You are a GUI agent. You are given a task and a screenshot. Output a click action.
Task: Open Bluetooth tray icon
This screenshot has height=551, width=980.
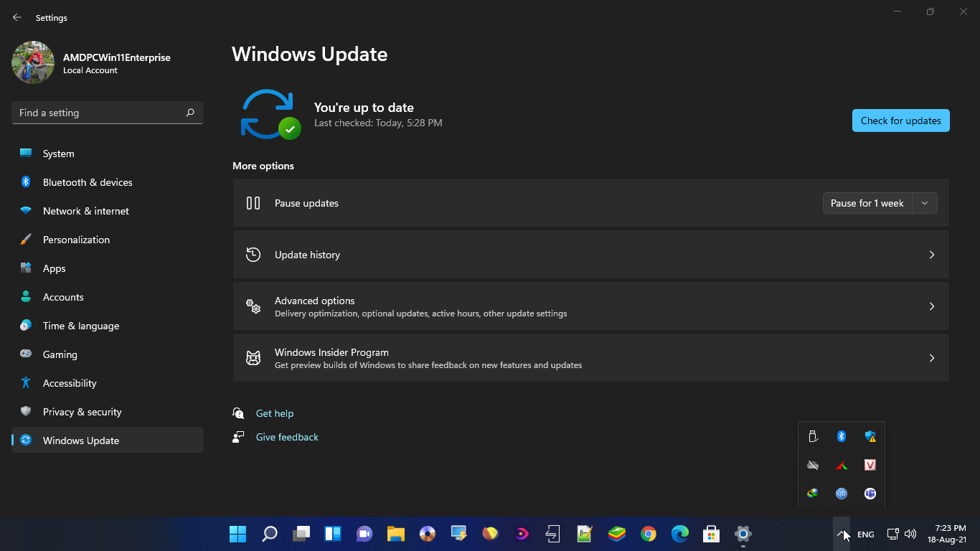click(x=842, y=436)
